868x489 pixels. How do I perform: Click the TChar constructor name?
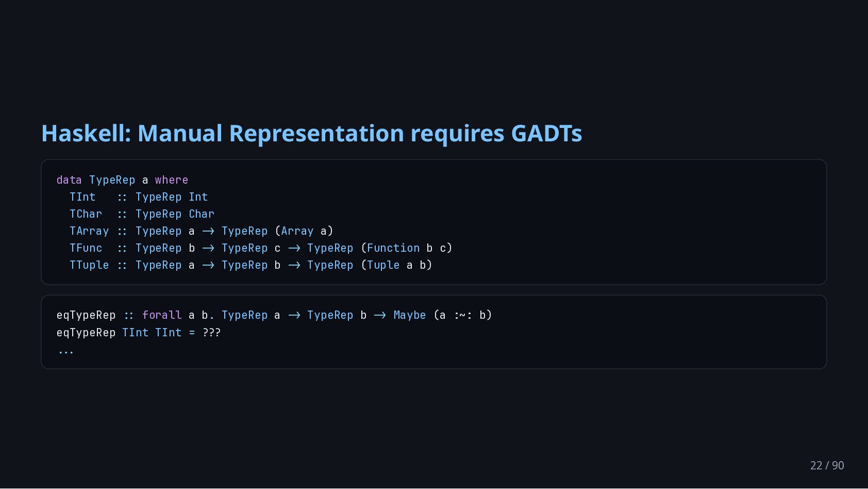point(86,214)
